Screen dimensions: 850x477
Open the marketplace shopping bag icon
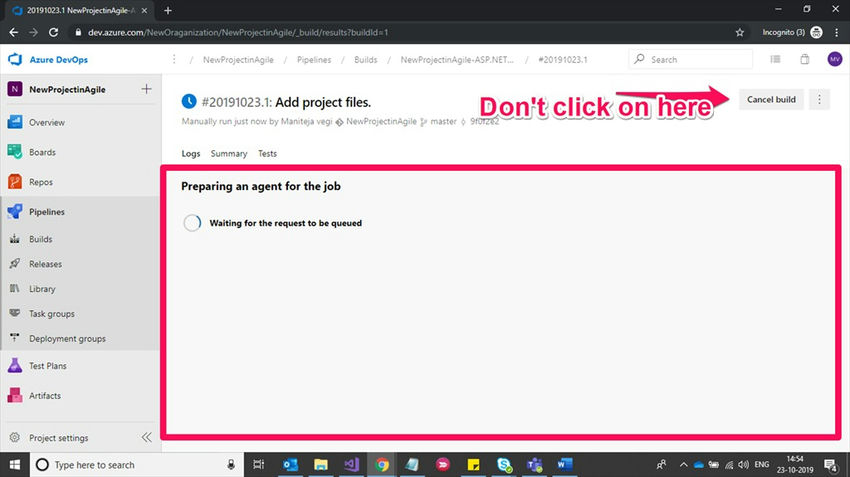[804, 59]
